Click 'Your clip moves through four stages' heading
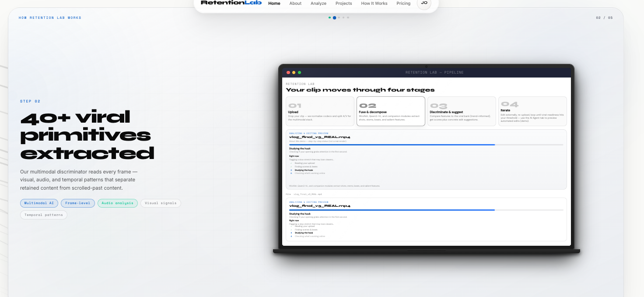Image resolution: width=644 pixels, height=297 pixels. tap(360, 90)
